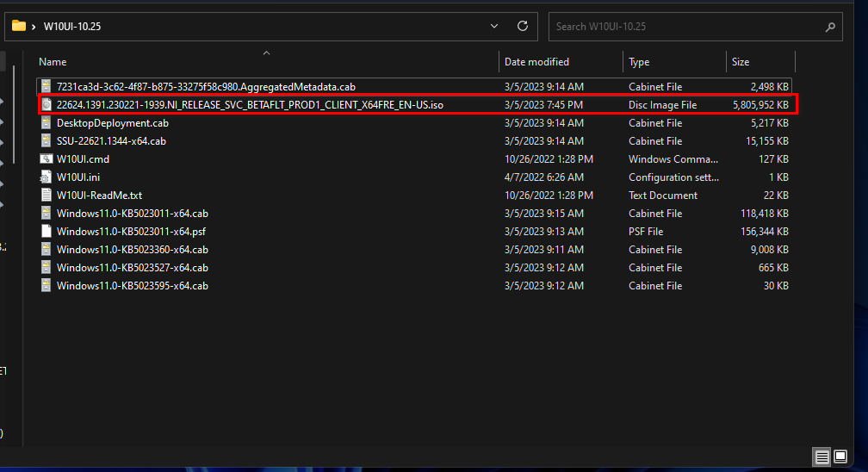Click the KB5023011-x64.psf file icon
This screenshot has width=868, height=472.
click(x=46, y=232)
